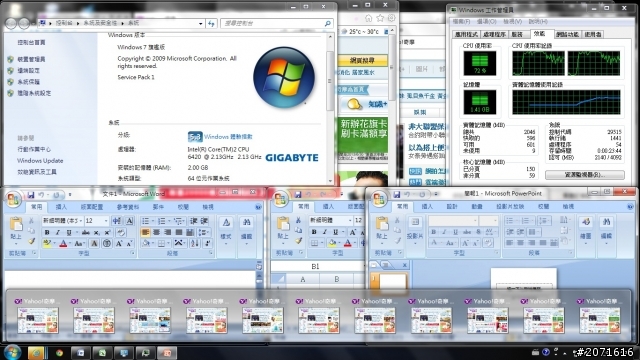Image resolution: width=640 pixels, height=360 pixels.
Task: Switch to PowerPoint 投影片放映 tab
Action: click(510, 207)
